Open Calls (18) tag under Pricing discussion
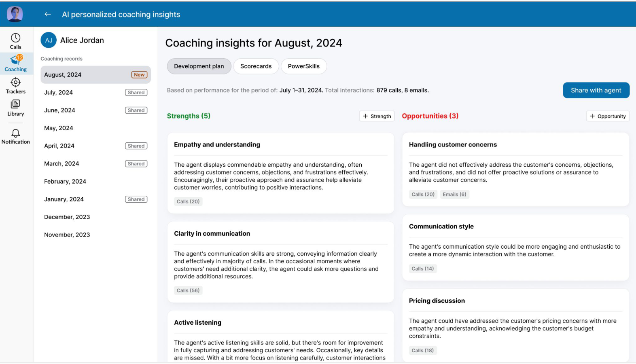 click(x=422, y=351)
